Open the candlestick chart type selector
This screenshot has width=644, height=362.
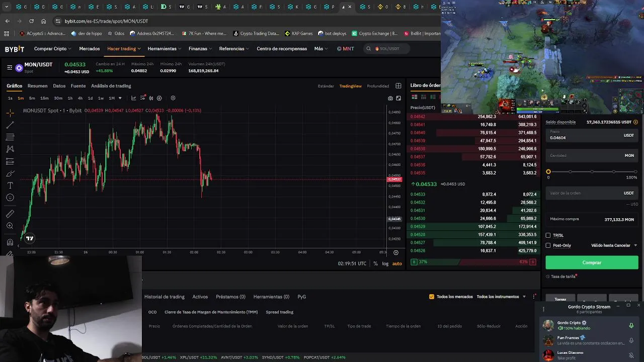[151, 98]
